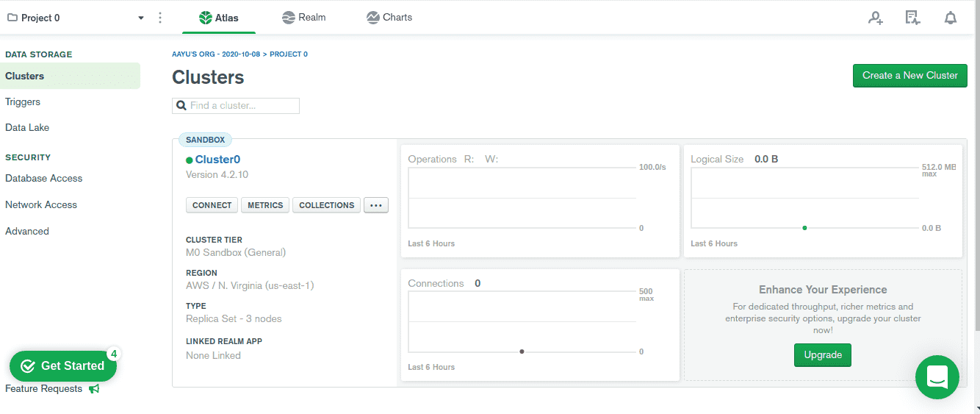The height and width of the screenshot is (414, 980).
Task: Click the Get Started badge number 4
Action: pyautogui.click(x=113, y=354)
